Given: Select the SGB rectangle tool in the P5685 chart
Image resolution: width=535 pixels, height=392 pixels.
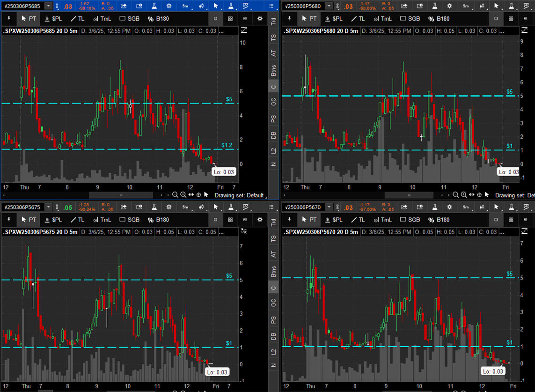Looking at the screenshot, I should (129, 19).
